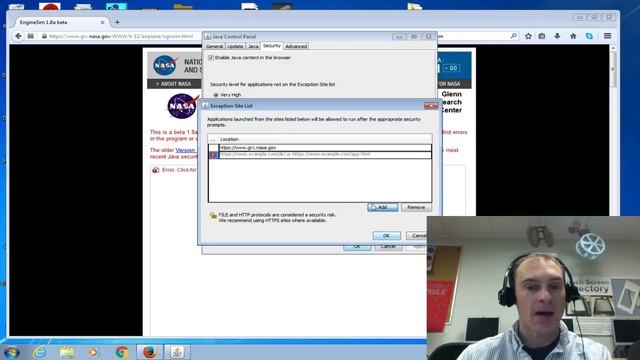Switch to Firefox in the taskbar
This screenshot has height=360, width=640.
tap(149, 352)
